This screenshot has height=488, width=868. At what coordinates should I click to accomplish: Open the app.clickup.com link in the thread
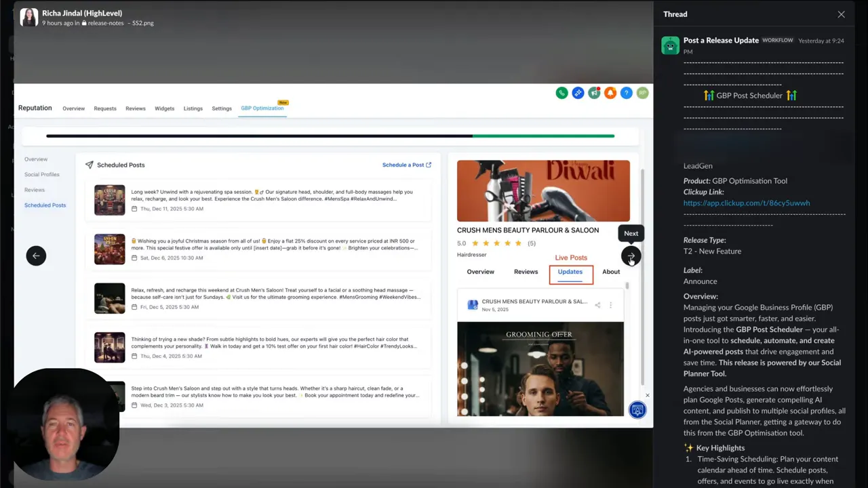[x=747, y=203]
